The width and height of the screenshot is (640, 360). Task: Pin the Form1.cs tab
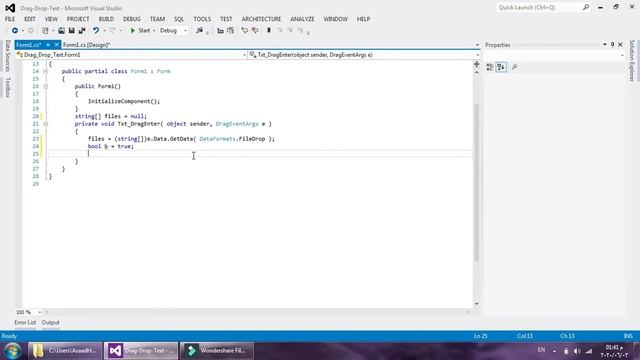[48, 45]
